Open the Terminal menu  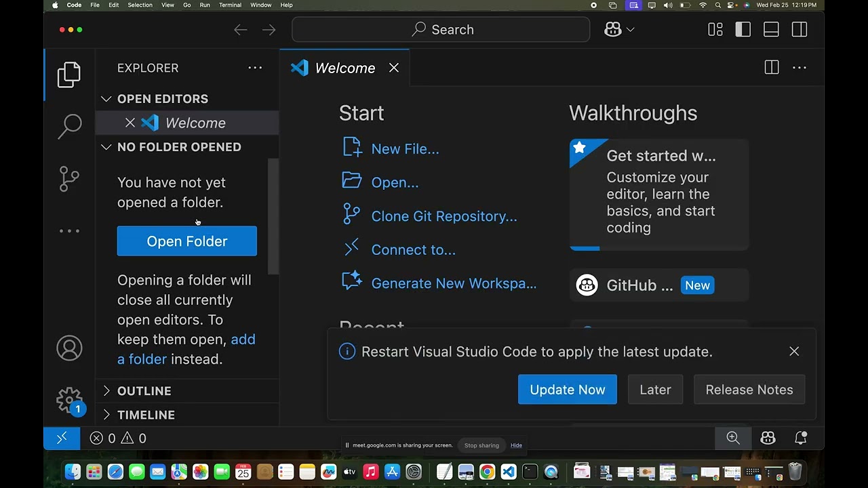tap(230, 5)
